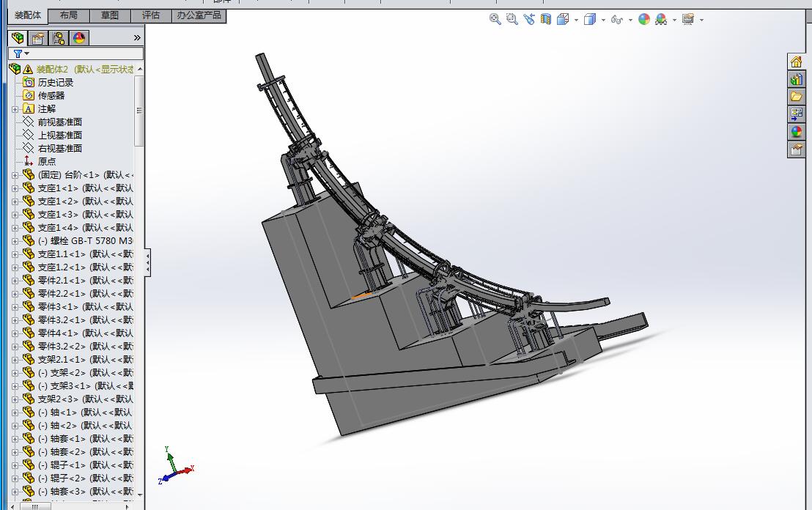The image size is (812, 510).
Task: Open the Hide/Show Items dropdown arrow
Action: pyautogui.click(x=630, y=21)
